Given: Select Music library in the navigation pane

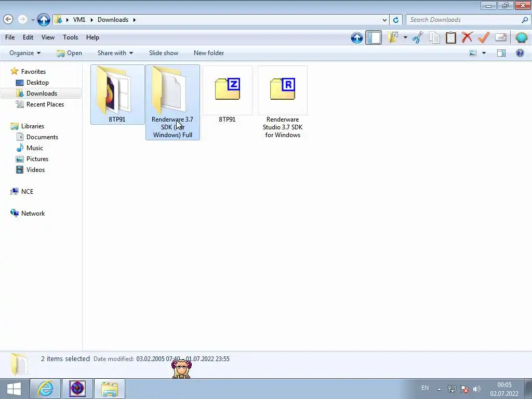Looking at the screenshot, I should tap(30, 148).
